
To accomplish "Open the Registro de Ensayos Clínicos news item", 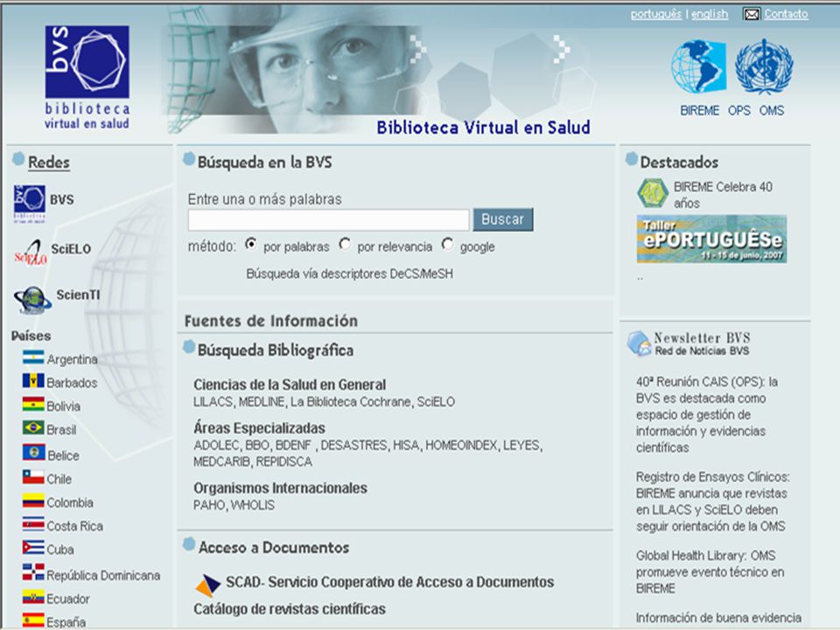I will pyautogui.click(x=712, y=501).
